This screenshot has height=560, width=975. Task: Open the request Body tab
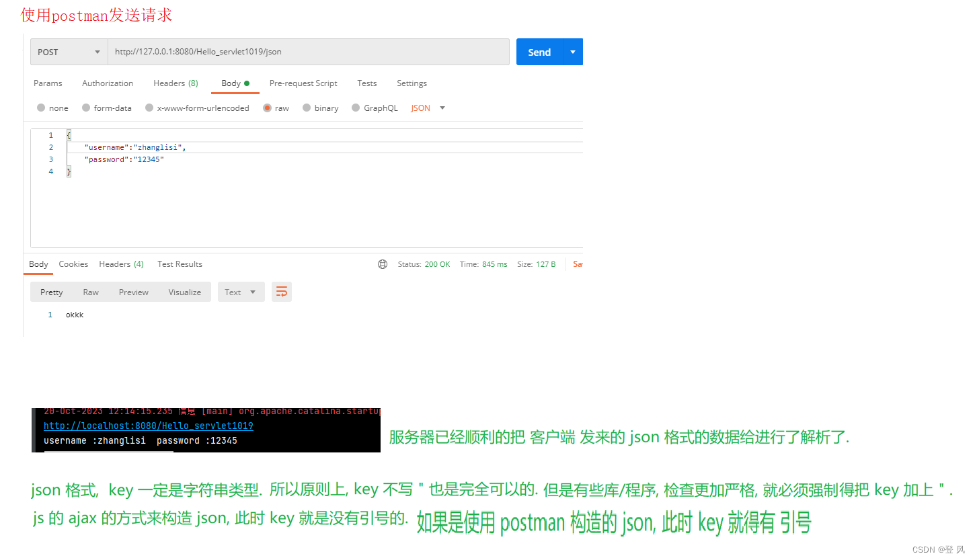(x=235, y=83)
